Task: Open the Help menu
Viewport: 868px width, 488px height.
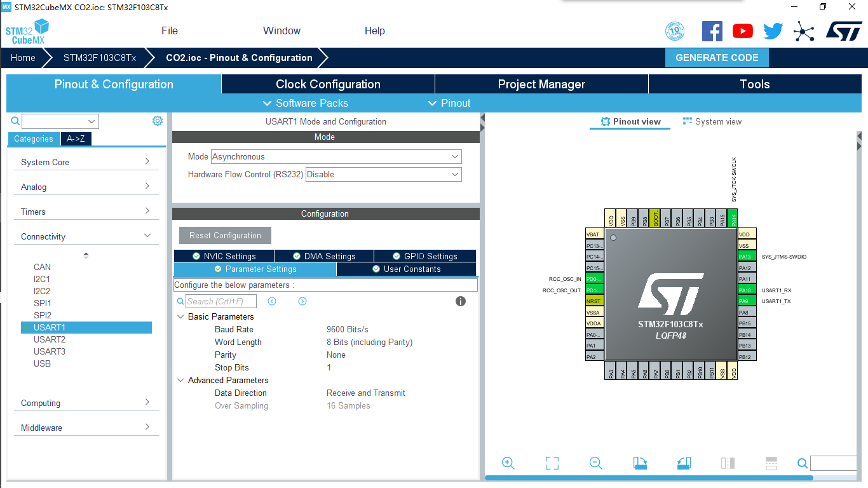Action: (x=375, y=30)
